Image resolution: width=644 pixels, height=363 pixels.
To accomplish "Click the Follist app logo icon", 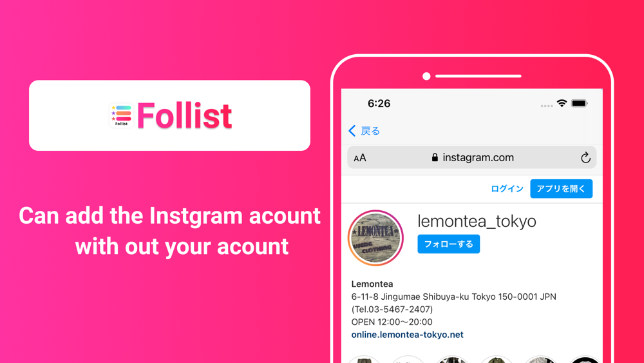I will (x=121, y=115).
